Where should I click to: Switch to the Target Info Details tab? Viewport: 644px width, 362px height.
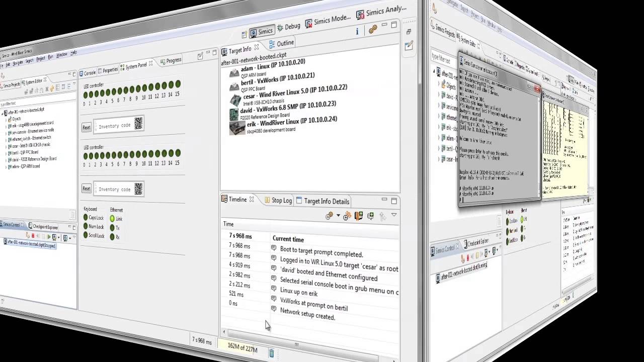pyautogui.click(x=323, y=201)
